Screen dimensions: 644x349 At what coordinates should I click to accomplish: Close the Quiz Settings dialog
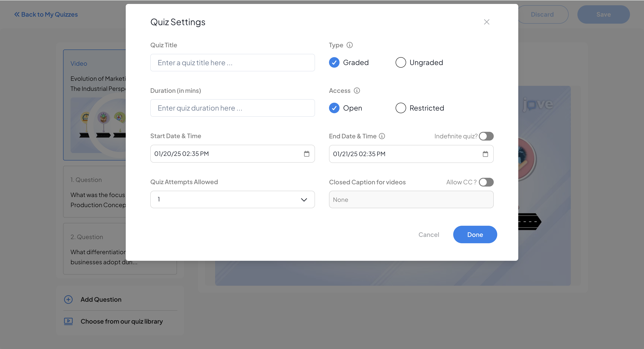(x=487, y=22)
